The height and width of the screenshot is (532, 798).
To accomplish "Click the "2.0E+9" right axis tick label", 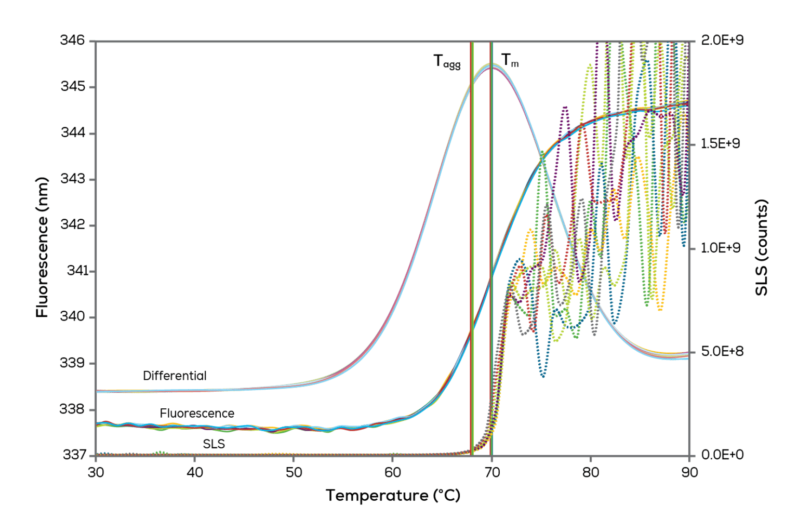I will (x=722, y=41).
